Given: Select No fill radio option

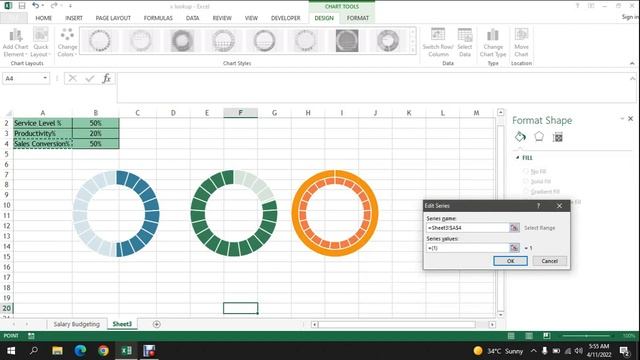Looking at the screenshot, I should (x=526, y=171).
